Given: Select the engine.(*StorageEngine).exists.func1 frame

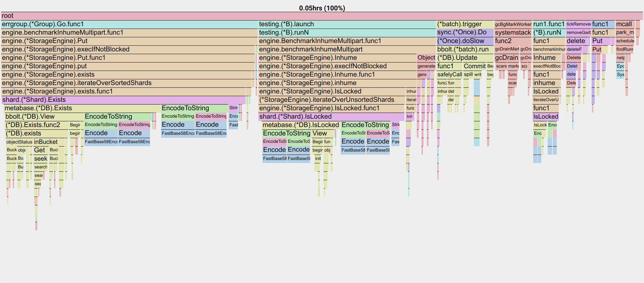Looking at the screenshot, I should pyautogui.click(x=123, y=91).
